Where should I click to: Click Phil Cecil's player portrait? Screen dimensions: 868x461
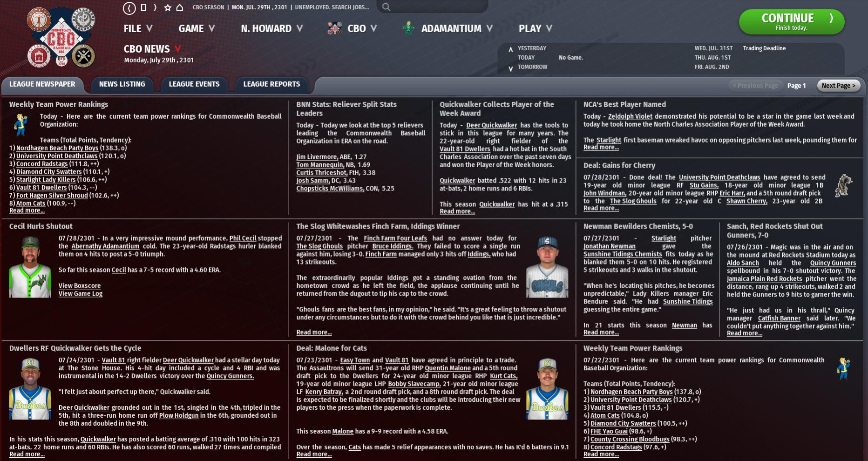point(30,267)
